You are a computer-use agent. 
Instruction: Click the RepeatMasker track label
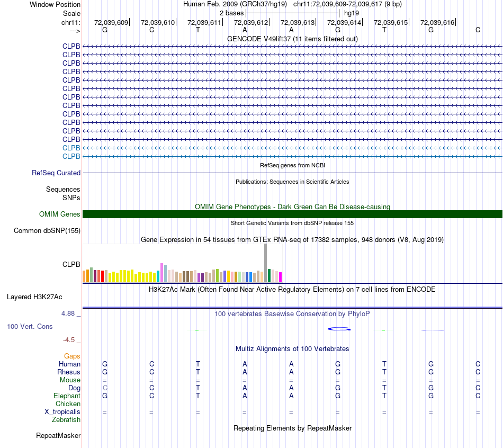tap(58, 435)
